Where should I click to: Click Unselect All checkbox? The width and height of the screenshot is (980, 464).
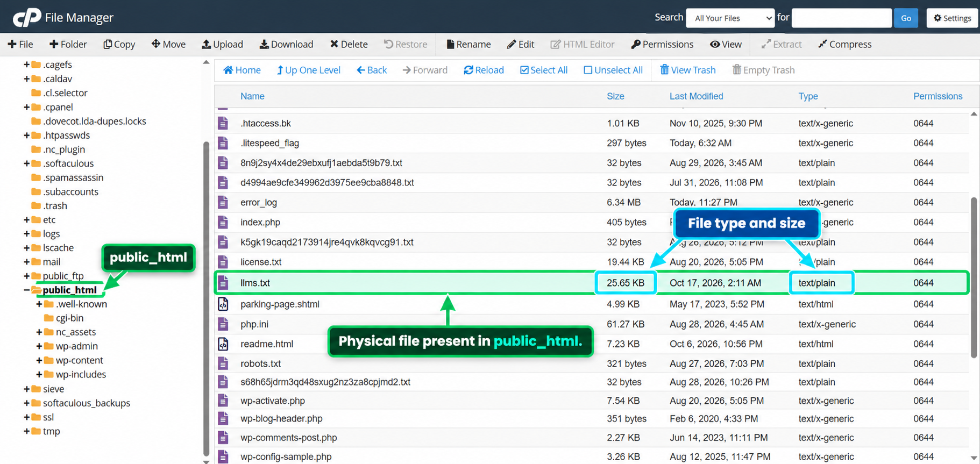point(588,70)
